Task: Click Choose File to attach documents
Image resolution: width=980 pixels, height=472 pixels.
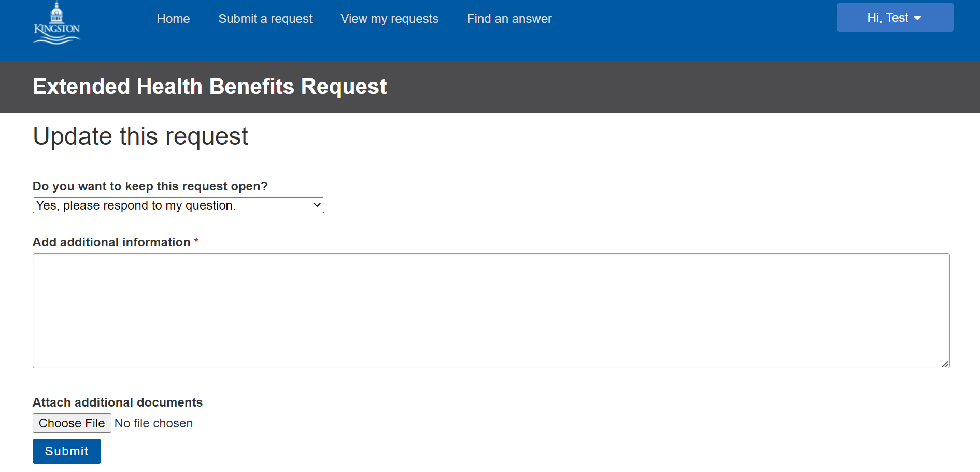Action: point(72,423)
